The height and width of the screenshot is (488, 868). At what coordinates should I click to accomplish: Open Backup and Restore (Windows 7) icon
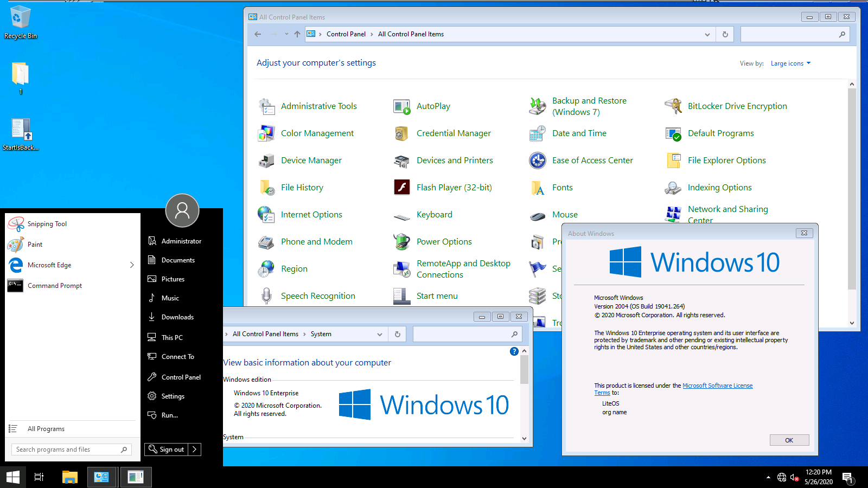[538, 106]
